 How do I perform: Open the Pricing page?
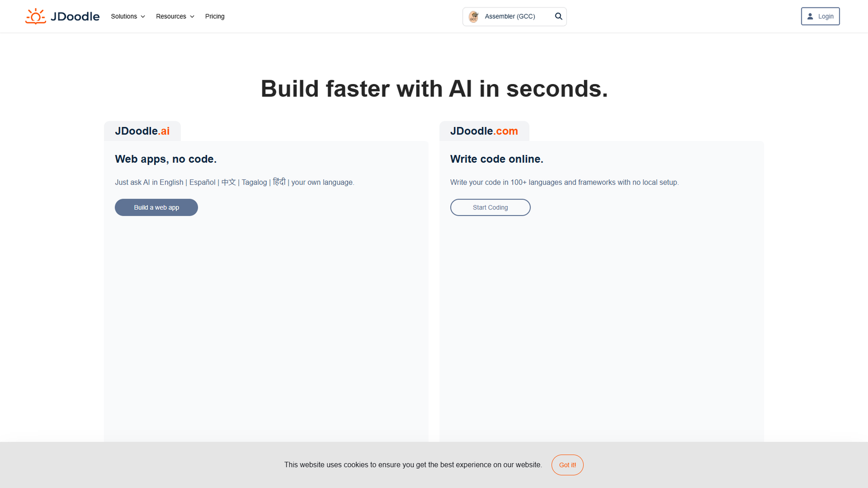215,16
